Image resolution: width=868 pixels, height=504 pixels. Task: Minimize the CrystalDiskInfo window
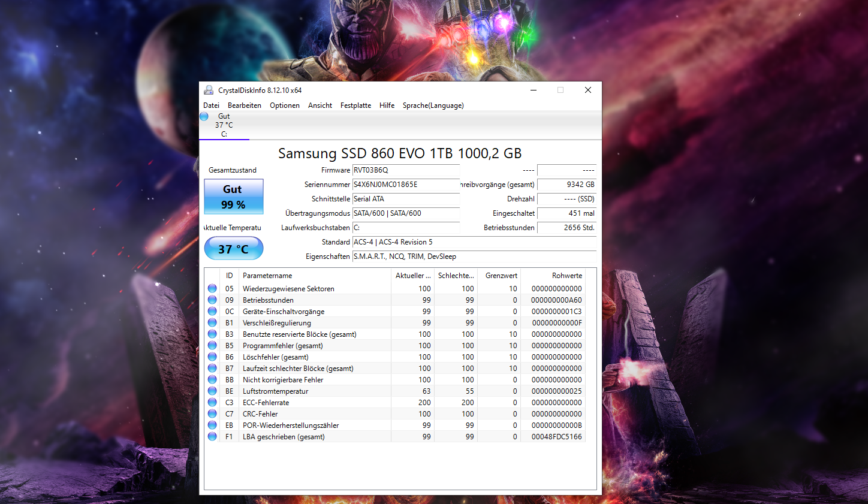coord(534,90)
